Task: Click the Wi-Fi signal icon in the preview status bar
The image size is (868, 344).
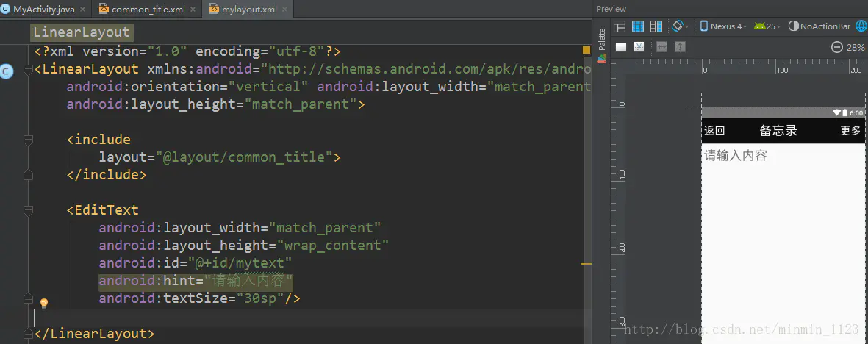Action: click(x=836, y=113)
